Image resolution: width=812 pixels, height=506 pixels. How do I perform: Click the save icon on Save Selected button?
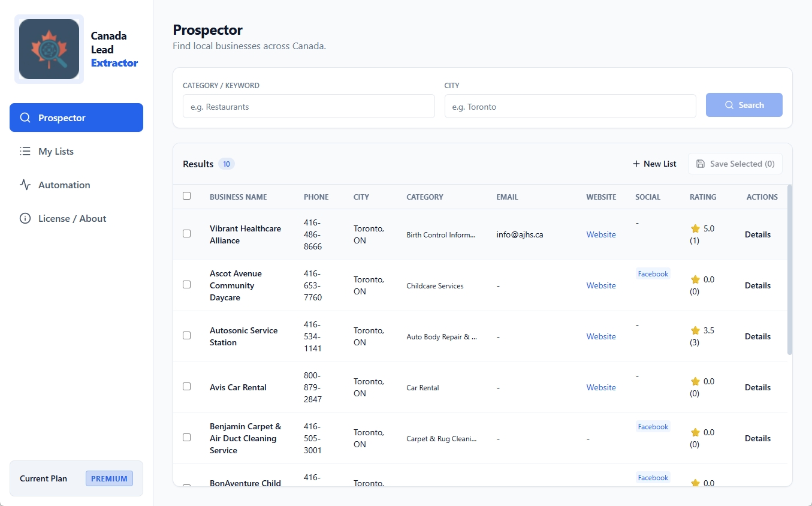(x=701, y=163)
